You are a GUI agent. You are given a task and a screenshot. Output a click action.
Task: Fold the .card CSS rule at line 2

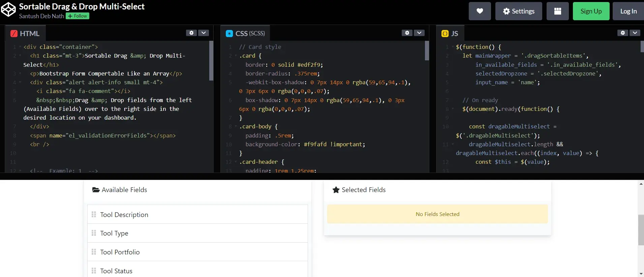coord(236,56)
